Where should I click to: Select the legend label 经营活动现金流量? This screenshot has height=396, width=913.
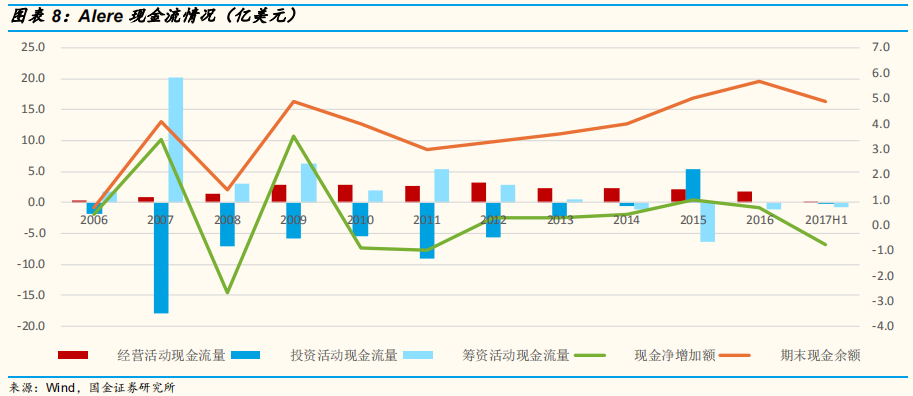pos(171,355)
